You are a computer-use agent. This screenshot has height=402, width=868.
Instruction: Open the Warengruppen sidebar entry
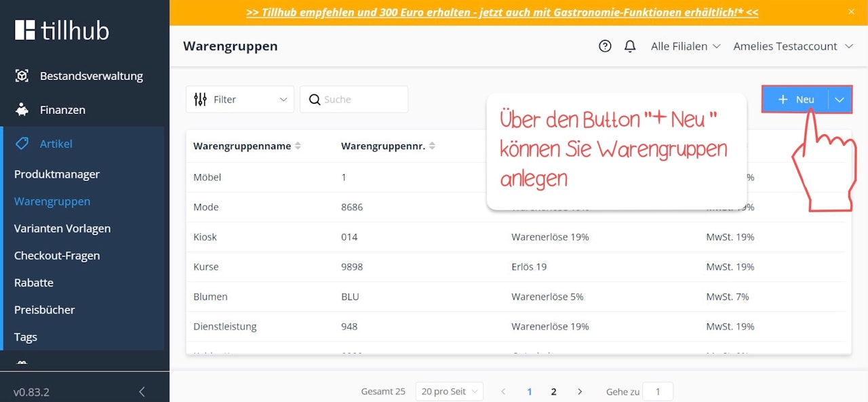[52, 201]
